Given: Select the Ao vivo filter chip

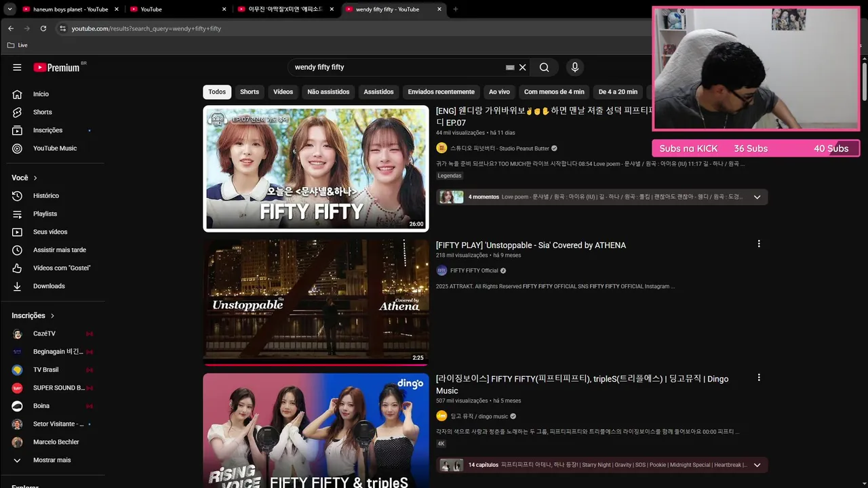Looking at the screenshot, I should [499, 92].
